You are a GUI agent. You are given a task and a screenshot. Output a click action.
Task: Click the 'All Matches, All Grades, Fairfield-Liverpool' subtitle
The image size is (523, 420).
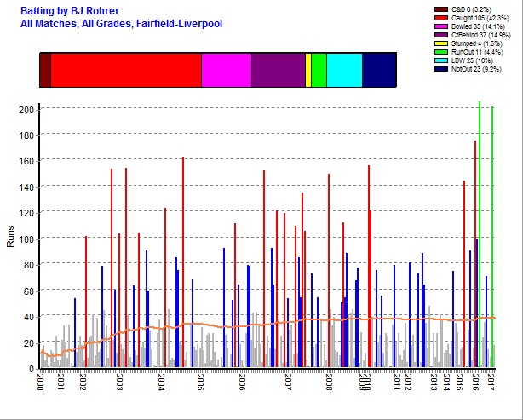coord(121,24)
